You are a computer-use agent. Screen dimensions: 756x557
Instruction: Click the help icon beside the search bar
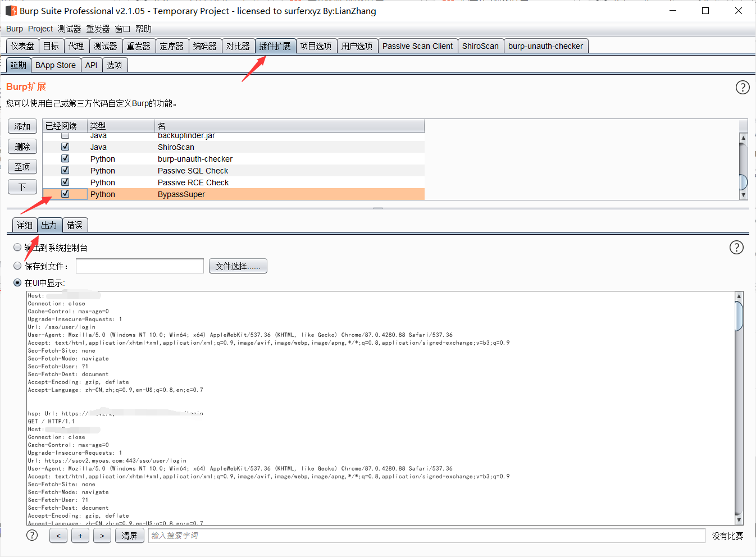click(x=32, y=535)
